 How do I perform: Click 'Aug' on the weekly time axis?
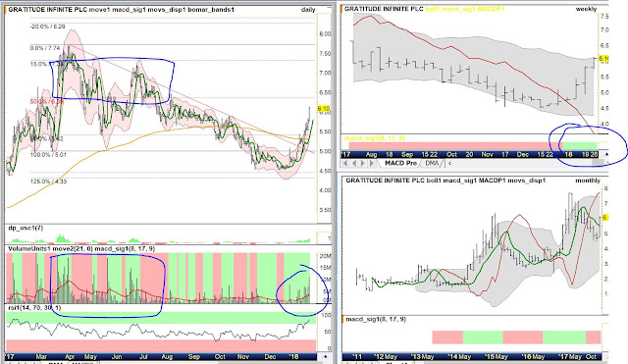(x=371, y=154)
